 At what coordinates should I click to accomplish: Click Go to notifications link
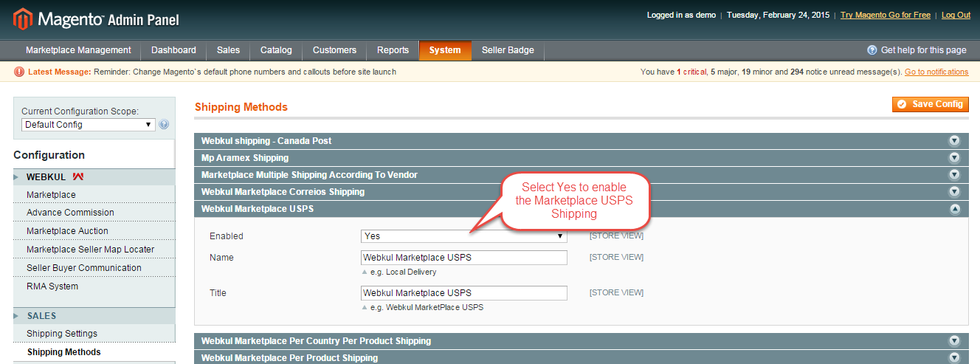pos(936,72)
